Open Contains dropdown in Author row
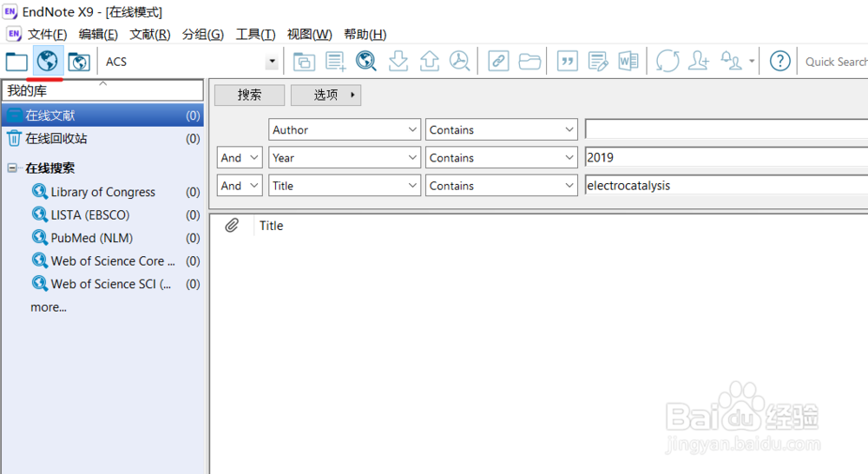 pos(502,129)
